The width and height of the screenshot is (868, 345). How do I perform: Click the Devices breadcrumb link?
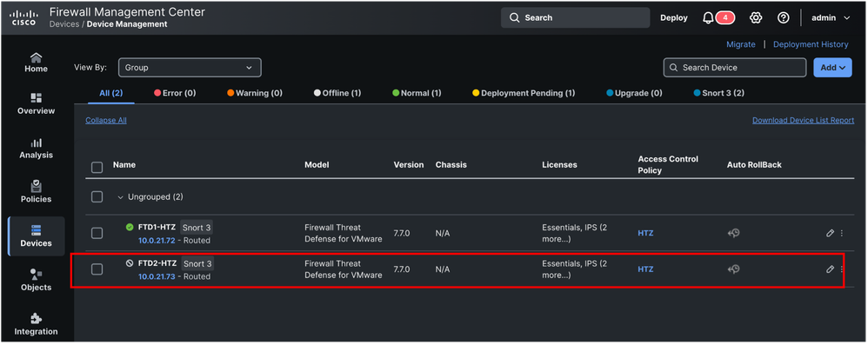(x=64, y=24)
